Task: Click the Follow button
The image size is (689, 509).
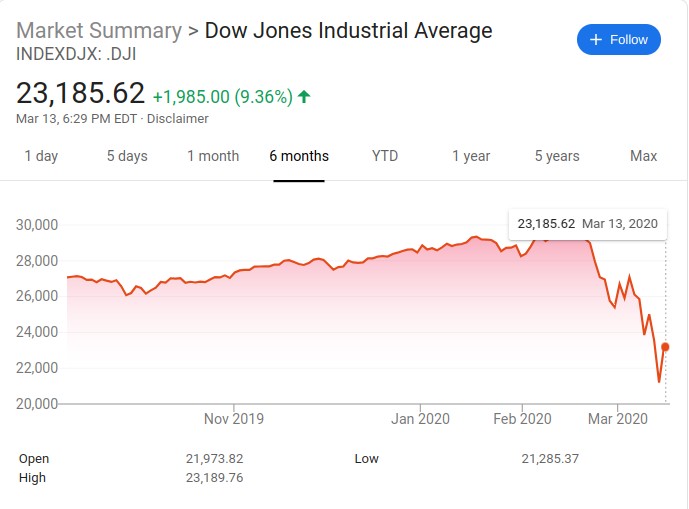Action: (x=618, y=40)
